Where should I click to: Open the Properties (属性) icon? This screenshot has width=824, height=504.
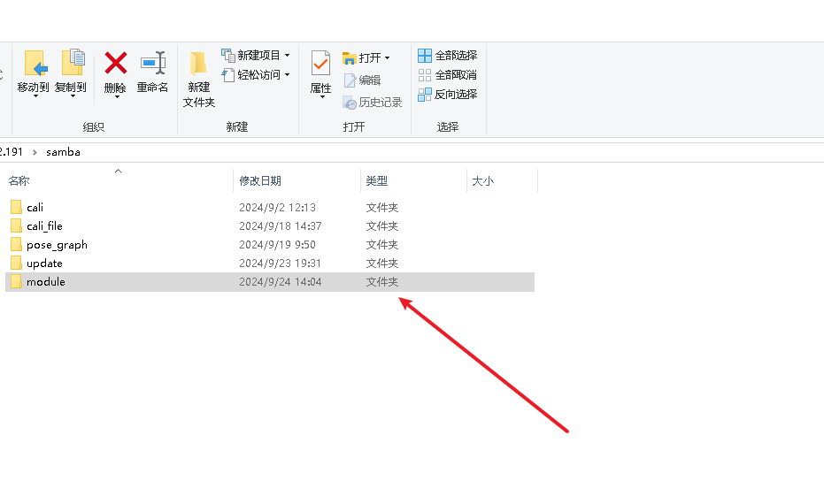tap(320, 64)
